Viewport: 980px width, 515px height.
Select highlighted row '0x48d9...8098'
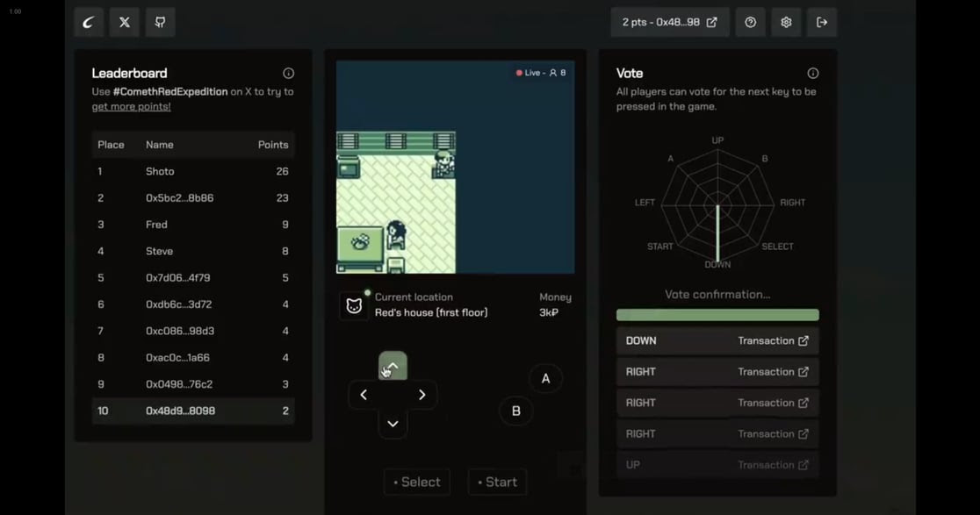click(x=193, y=411)
